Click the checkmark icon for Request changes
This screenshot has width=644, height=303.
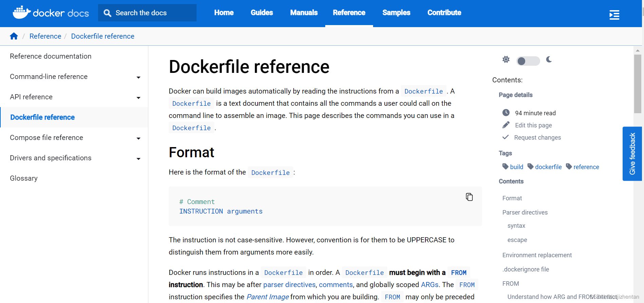pyautogui.click(x=505, y=137)
